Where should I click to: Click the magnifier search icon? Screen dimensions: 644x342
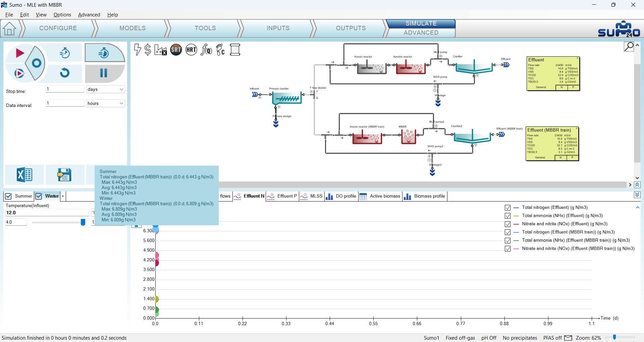[x=629, y=46]
